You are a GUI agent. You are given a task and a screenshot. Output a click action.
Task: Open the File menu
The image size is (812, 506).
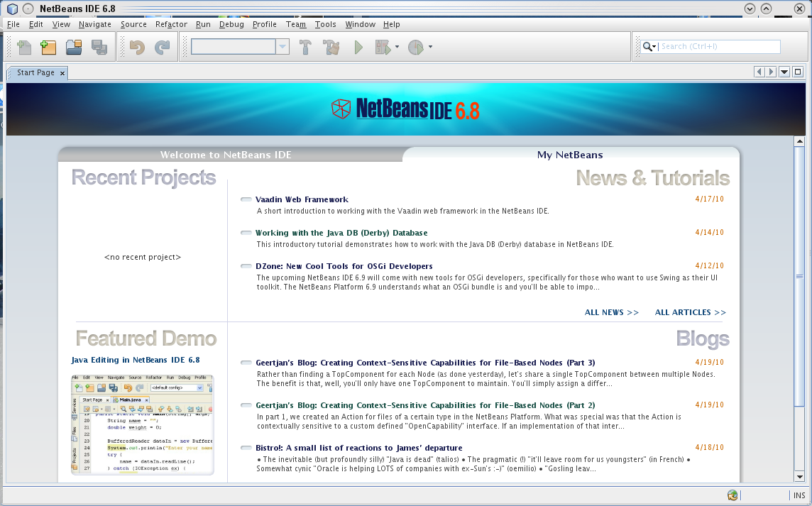tap(13, 24)
